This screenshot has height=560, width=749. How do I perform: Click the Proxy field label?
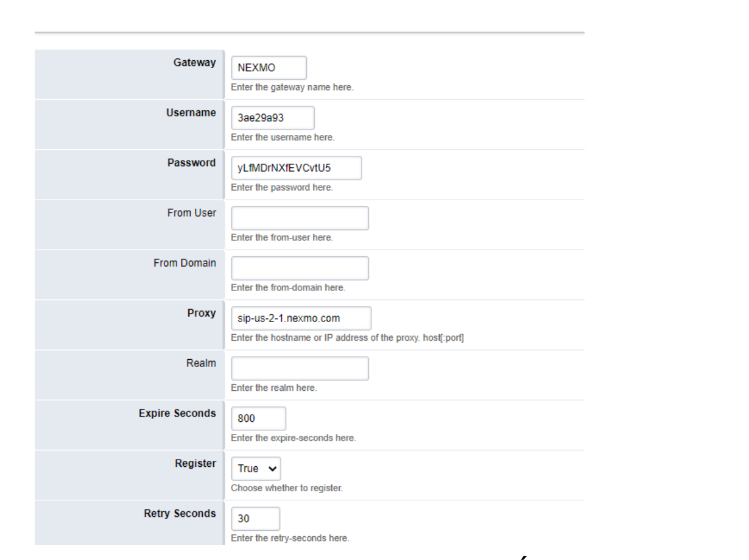point(201,313)
